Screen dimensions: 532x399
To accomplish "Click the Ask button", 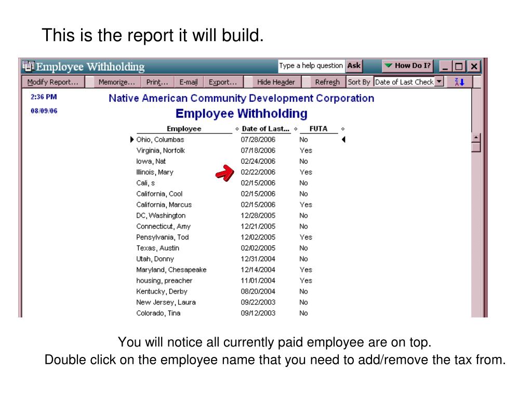I will tap(354, 65).
